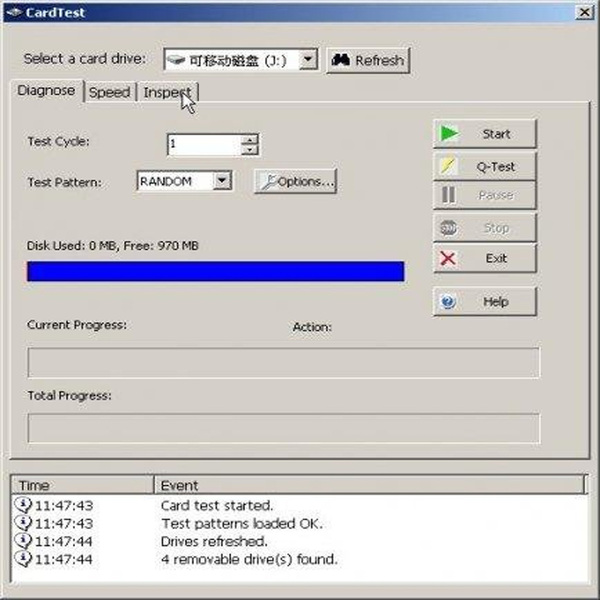Open the card drive dropdown list

(x=308, y=60)
